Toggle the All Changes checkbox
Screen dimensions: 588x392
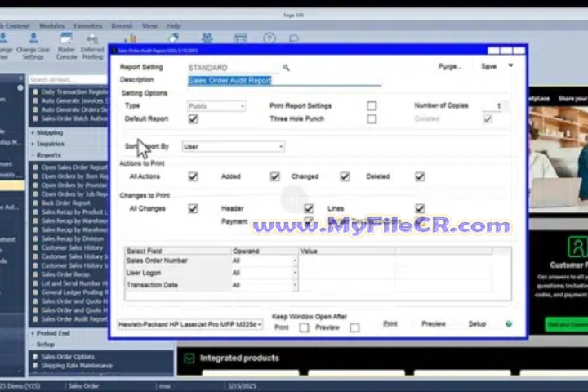(x=193, y=208)
